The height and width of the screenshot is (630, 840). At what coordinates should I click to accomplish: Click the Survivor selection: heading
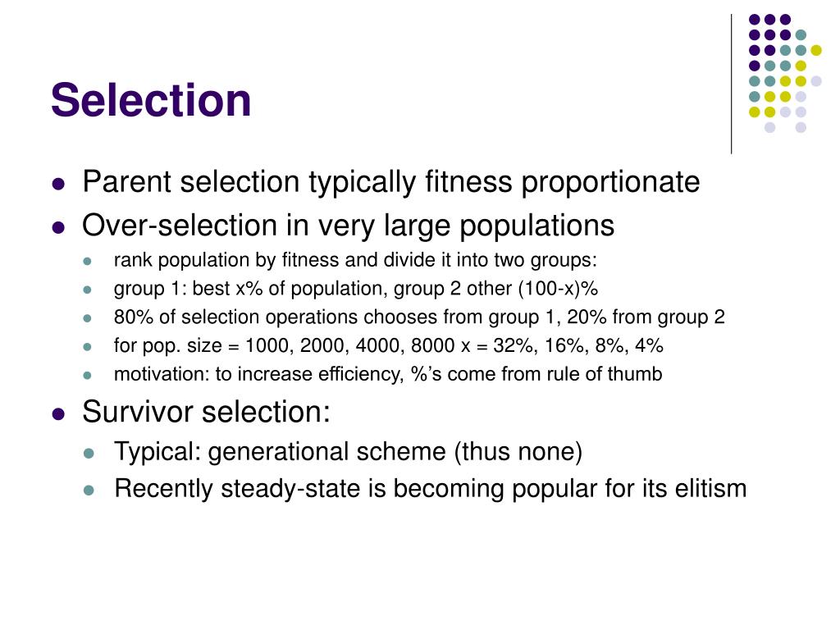[x=206, y=412]
